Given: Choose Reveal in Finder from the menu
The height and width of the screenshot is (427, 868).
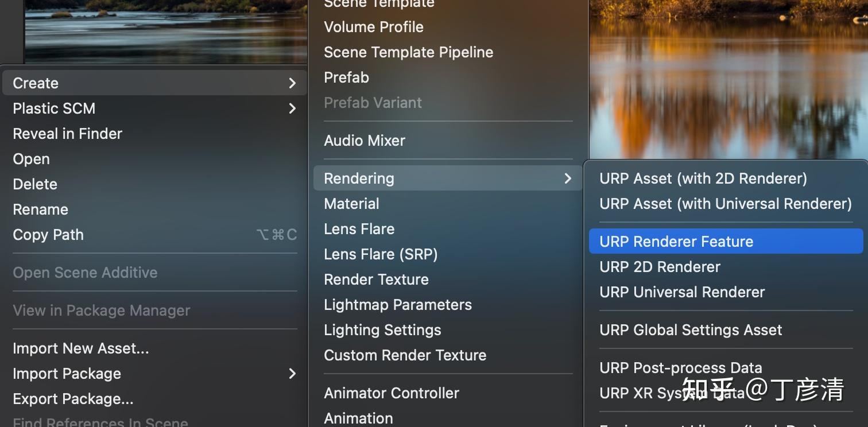Looking at the screenshot, I should coord(67,133).
